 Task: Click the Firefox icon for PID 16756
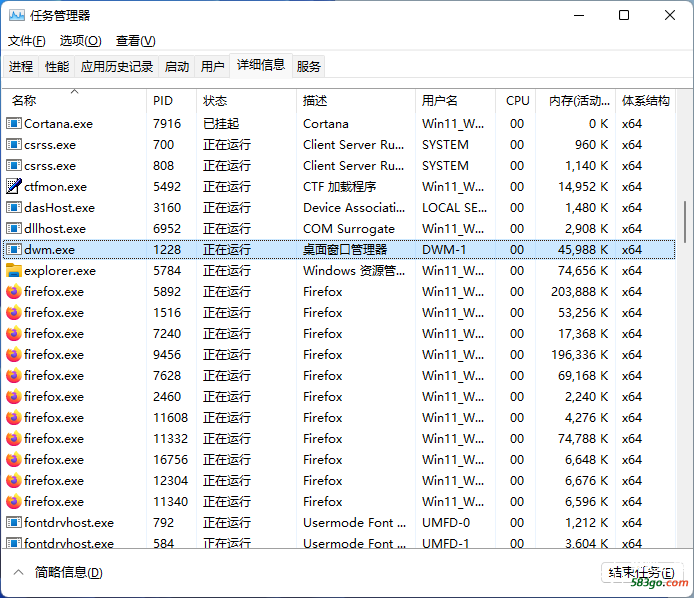[x=14, y=460]
